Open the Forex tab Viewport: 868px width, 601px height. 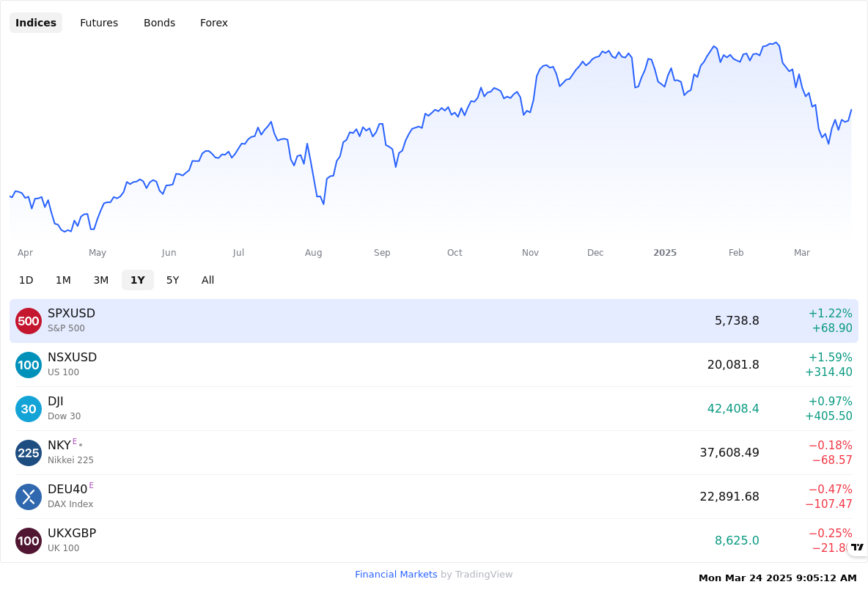213,23
